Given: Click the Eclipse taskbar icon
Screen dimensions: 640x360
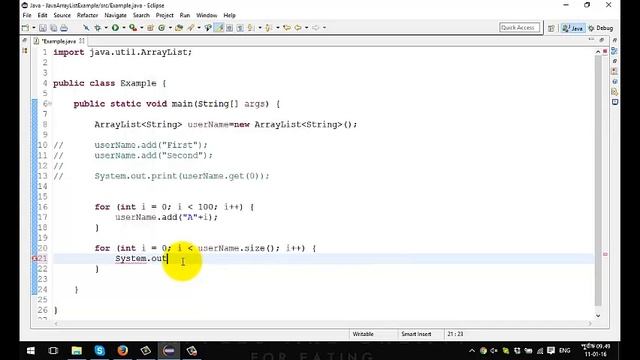Looking at the screenshot, I should tap(169, 350).
